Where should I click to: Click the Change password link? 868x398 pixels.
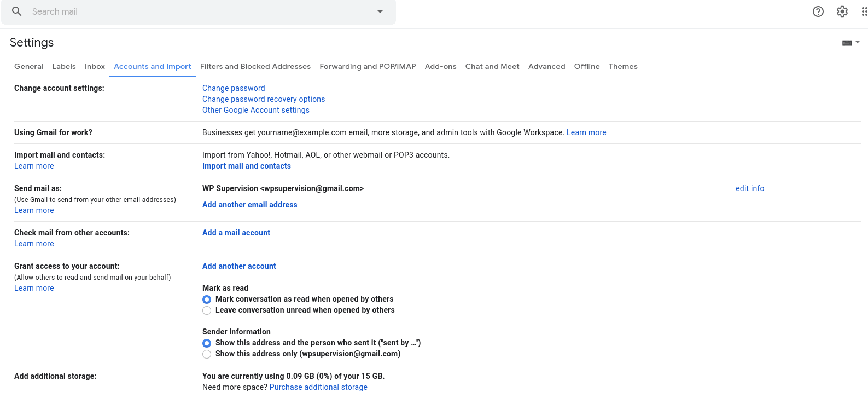[234, 88]
